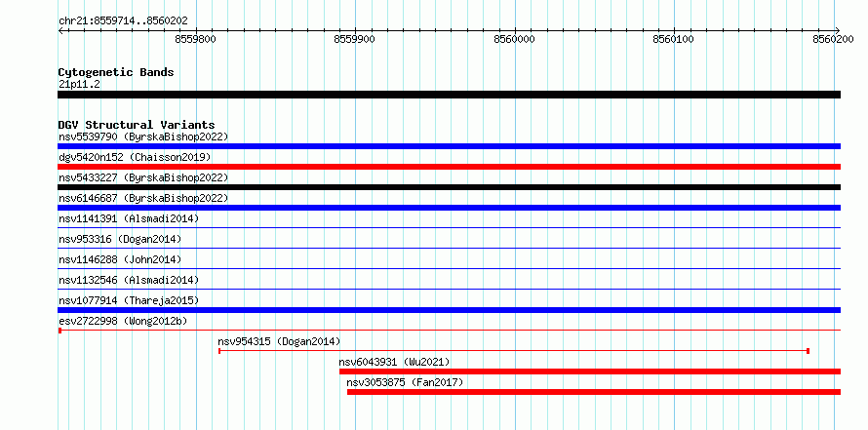Image resolution: width=868 pixels, height=430 pixels.
Task: Click right end cap of nsv954315
Action: [x=809, y=351]
